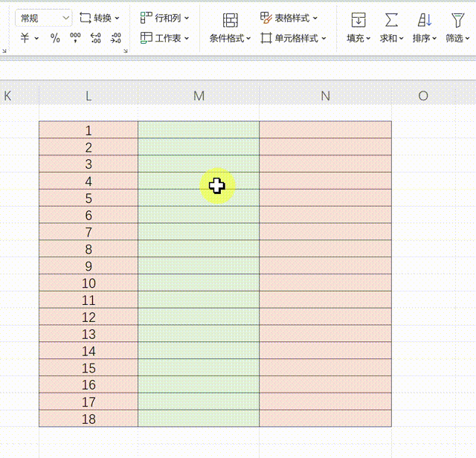The image size is (476, 458).
Task: Select cell containing 11
Action: 89,300
